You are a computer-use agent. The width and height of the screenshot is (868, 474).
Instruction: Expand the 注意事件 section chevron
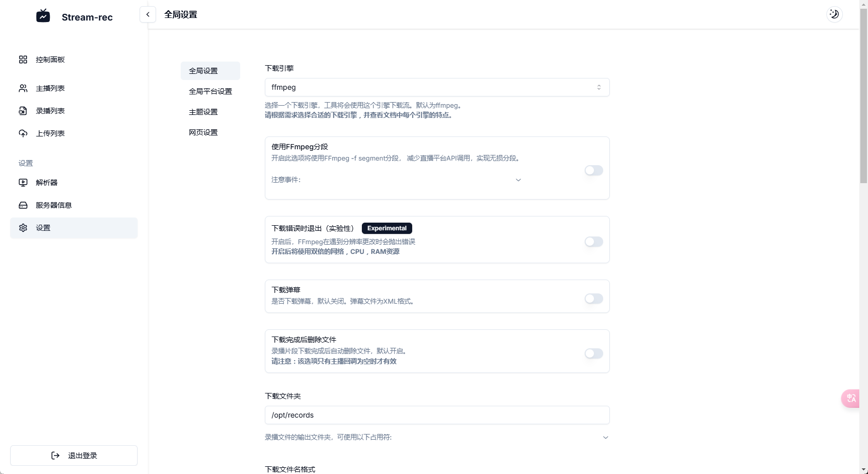pos(518,180)
